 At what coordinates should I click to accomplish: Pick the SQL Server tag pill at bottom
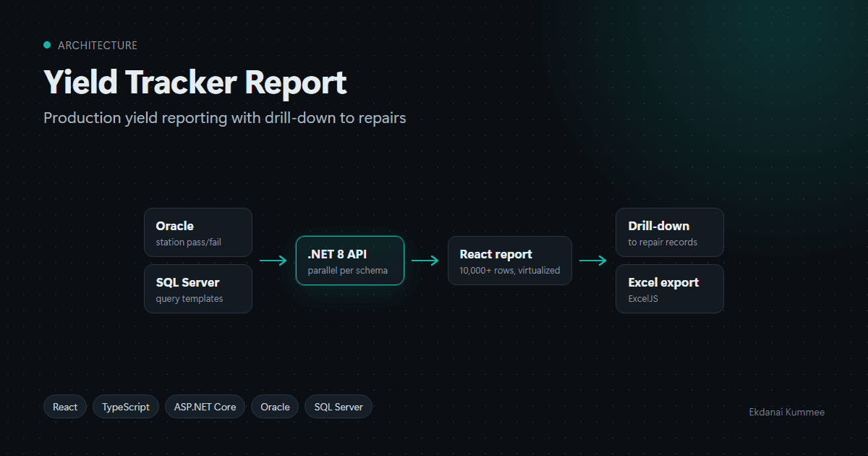[x=339, y=407]
